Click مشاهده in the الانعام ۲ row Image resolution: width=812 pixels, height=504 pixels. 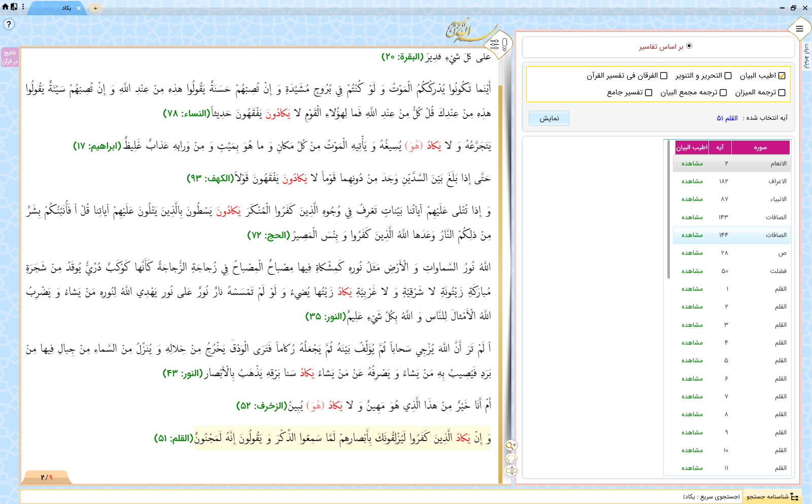pos(692,163)
